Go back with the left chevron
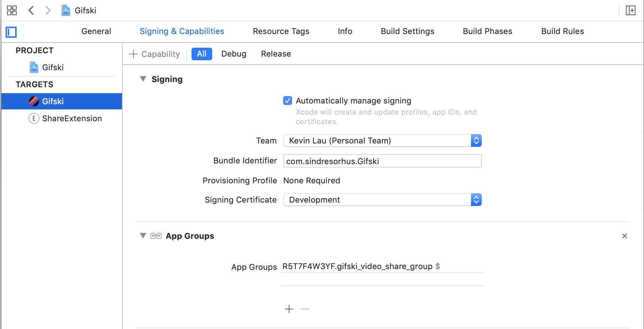The height and width of the screenshot is (329, 644). (x=31, y=10)
